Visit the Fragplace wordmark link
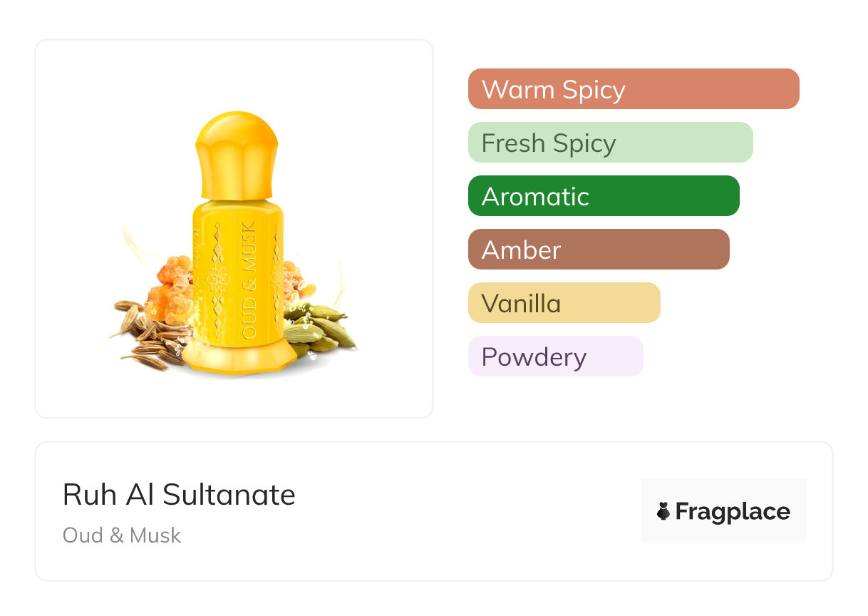868x616 pixels. pyautogui.click(x=732, y=511)
